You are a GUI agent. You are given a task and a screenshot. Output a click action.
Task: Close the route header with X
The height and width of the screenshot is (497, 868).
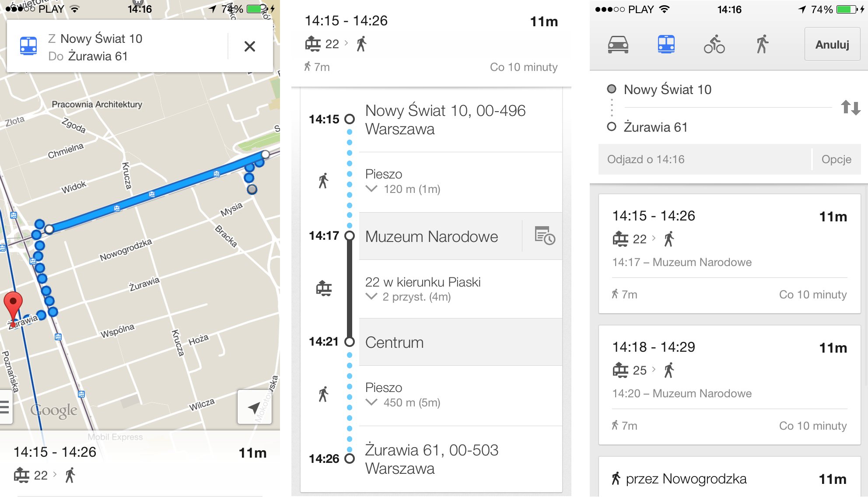click(250, 46)
